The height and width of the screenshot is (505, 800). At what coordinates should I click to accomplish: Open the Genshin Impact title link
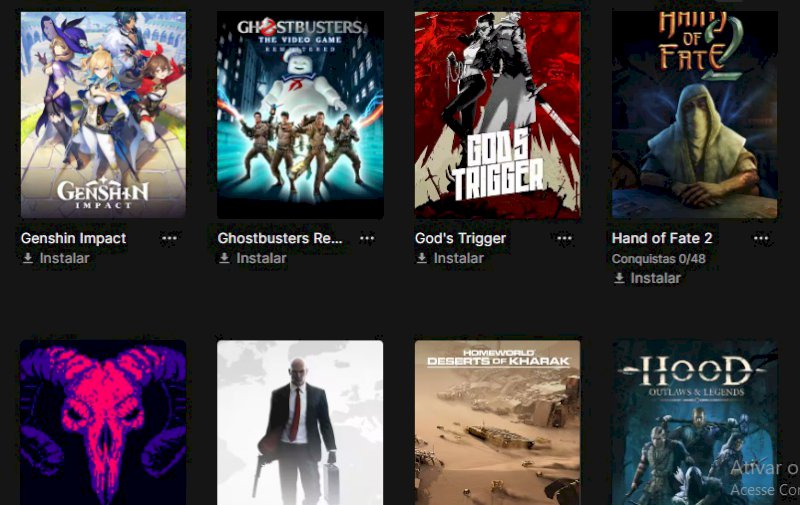coord(73,238)
